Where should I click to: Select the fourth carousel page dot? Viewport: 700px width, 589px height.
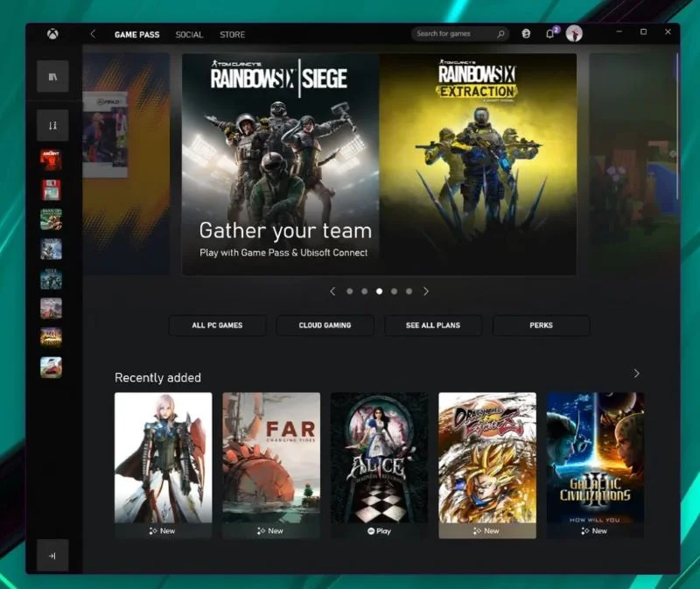click(394, 291)
